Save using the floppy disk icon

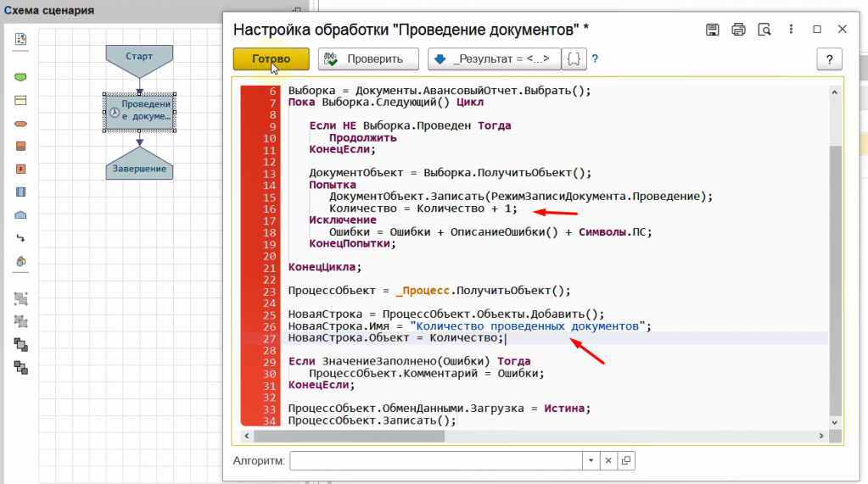713,30
